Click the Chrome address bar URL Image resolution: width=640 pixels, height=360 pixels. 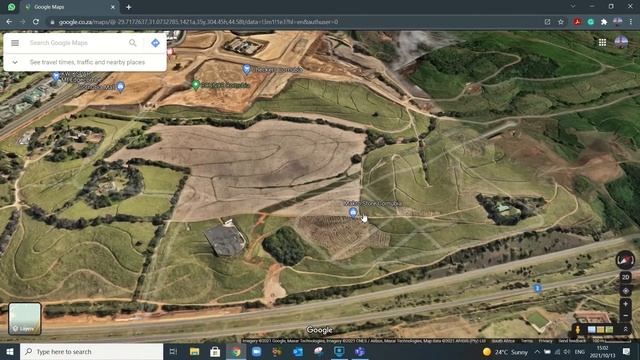(198, 22)
